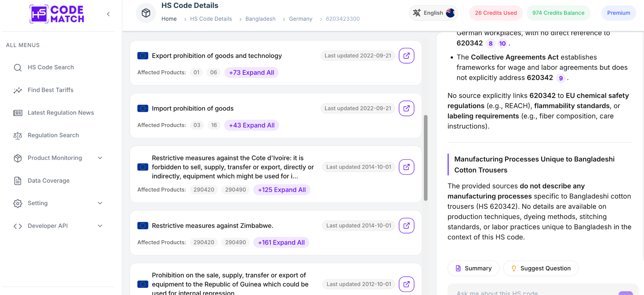Open external link for Export prohibition regulation
The height and width of the screenshot is (295, 644).
[406, 56]
